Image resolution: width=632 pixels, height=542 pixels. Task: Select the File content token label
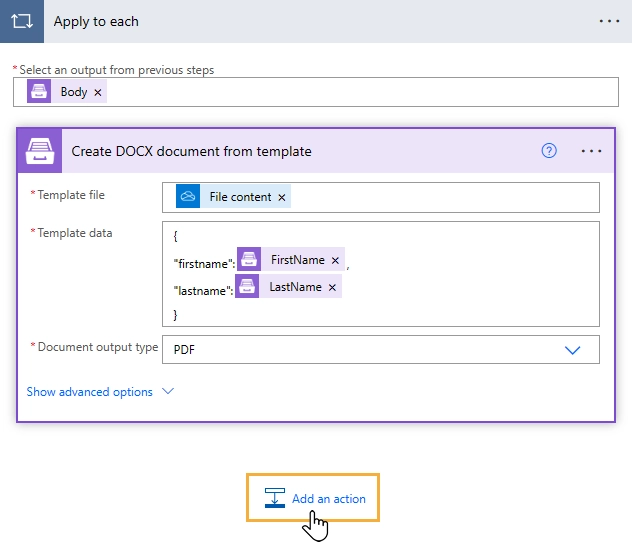coord(240,197)
